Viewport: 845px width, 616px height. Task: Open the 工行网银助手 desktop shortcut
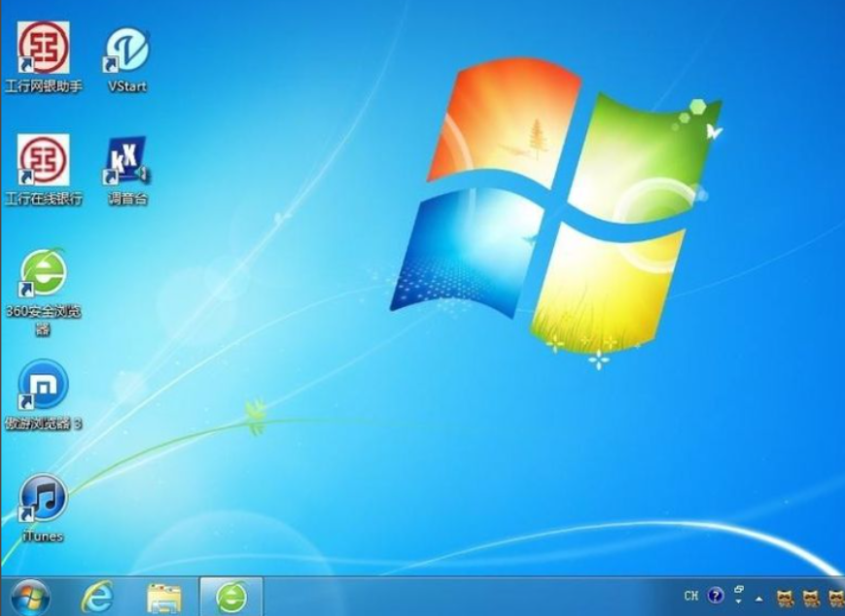[43, 56]
